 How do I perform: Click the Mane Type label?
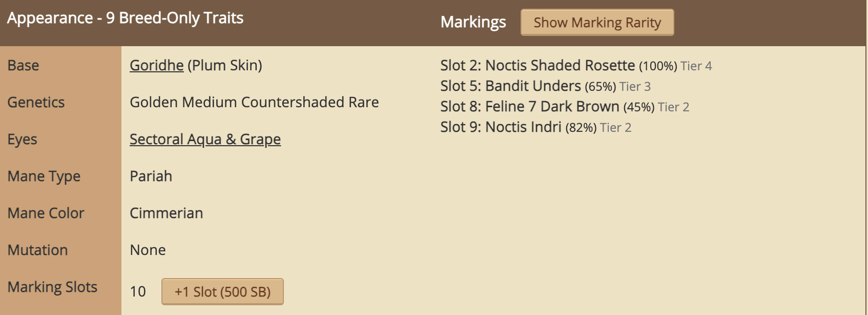pyautogui.click(x=44, y=176)
